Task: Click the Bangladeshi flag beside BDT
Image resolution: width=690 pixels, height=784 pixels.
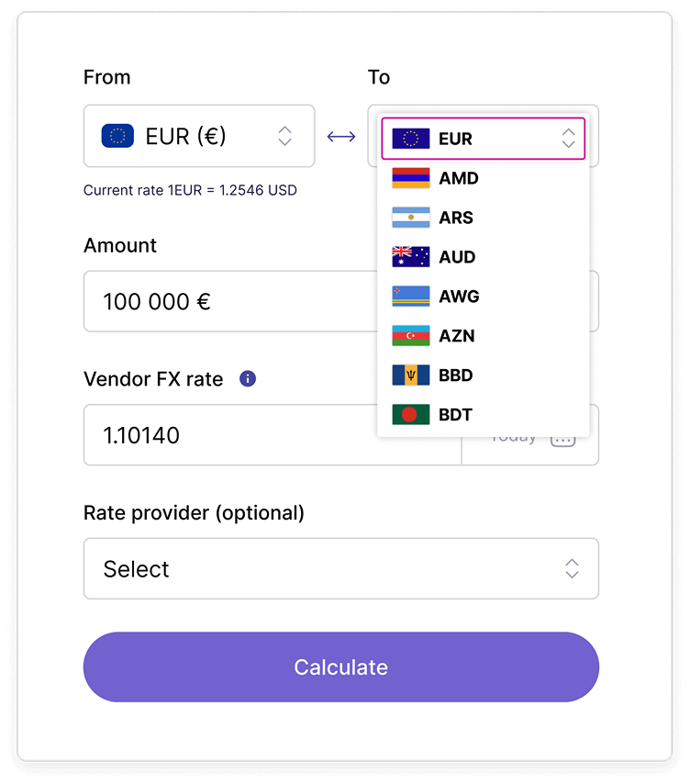Action: tap(411, 414)
